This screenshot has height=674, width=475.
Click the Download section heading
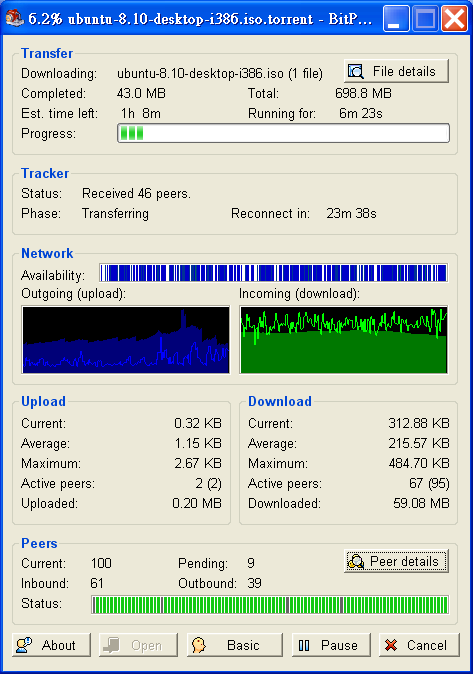click(280, 401)
